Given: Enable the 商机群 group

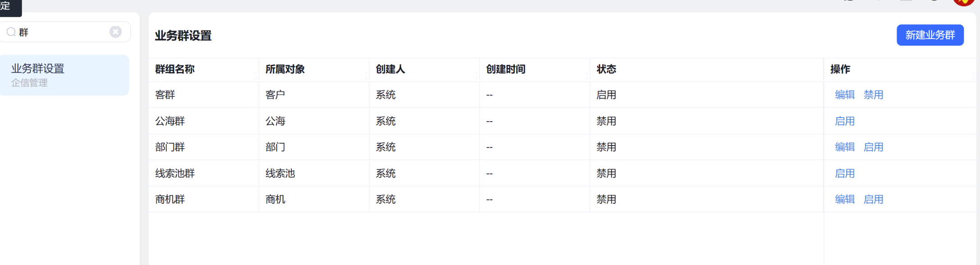Looking at the screenshot, I should point(873,199).
